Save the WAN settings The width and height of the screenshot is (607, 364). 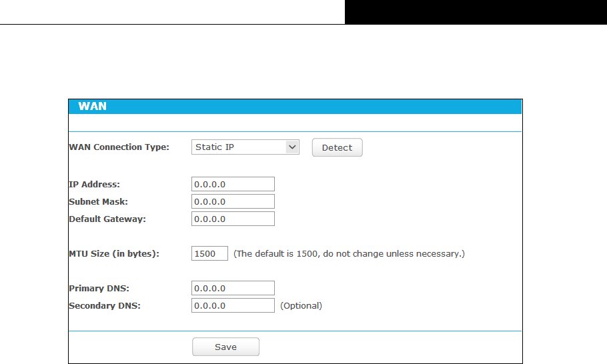pyautogui.click(x=225, y=347)
